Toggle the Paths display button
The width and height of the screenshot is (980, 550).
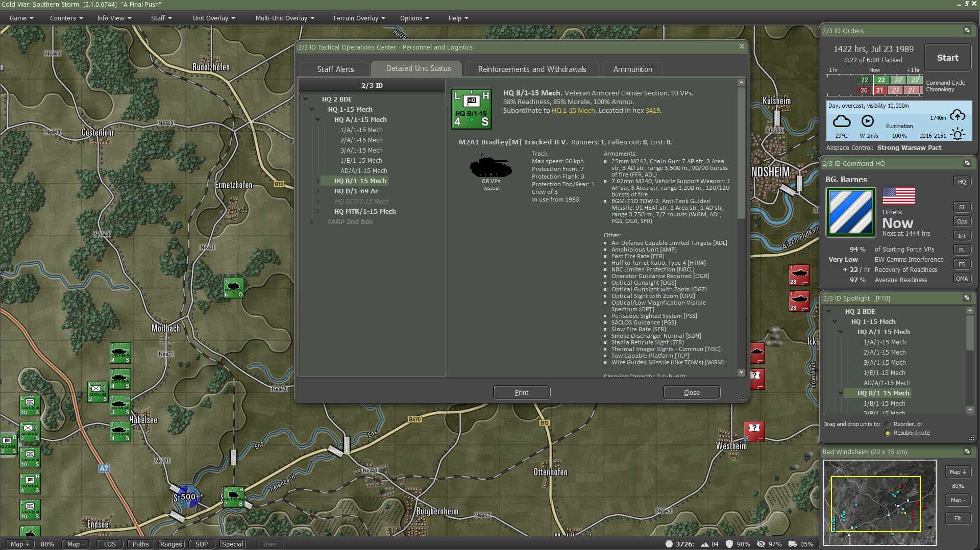140,544
